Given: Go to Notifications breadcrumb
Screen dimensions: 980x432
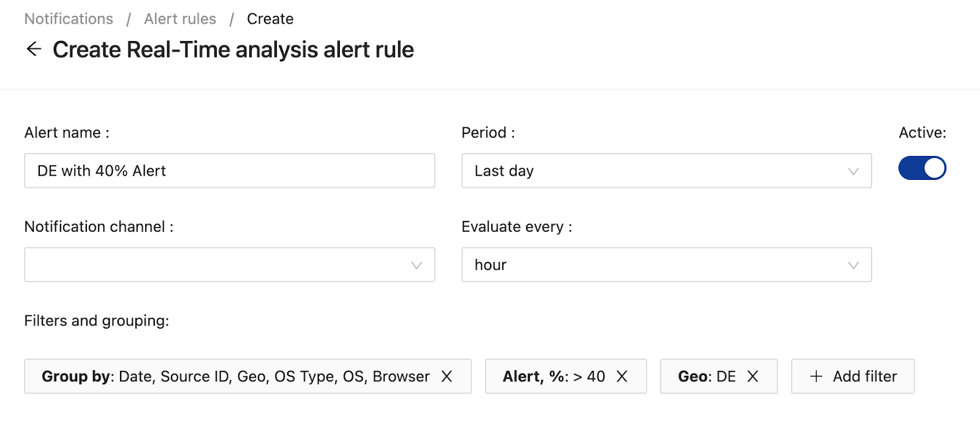Looking at the screenshot, I should [69, 19].
